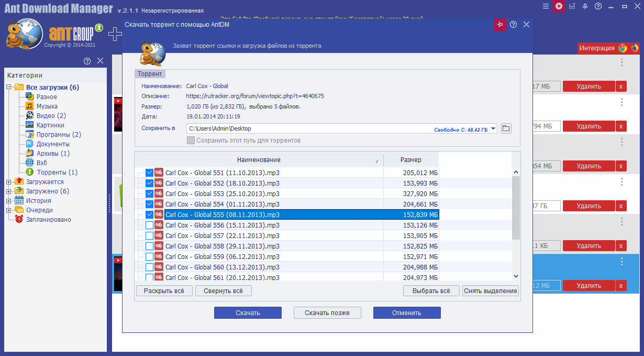
Task: Open the main hamburger menu icon
Action: pos(546,6)
